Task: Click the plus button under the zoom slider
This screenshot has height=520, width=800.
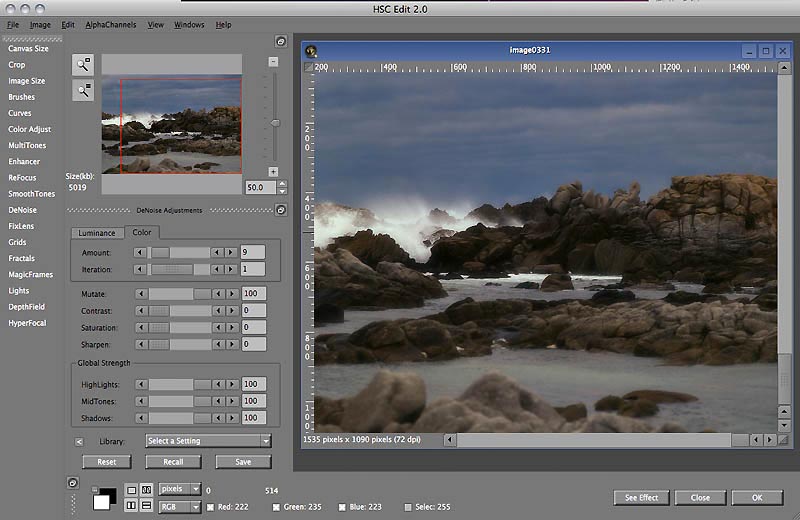Action: tap(273, 172)
